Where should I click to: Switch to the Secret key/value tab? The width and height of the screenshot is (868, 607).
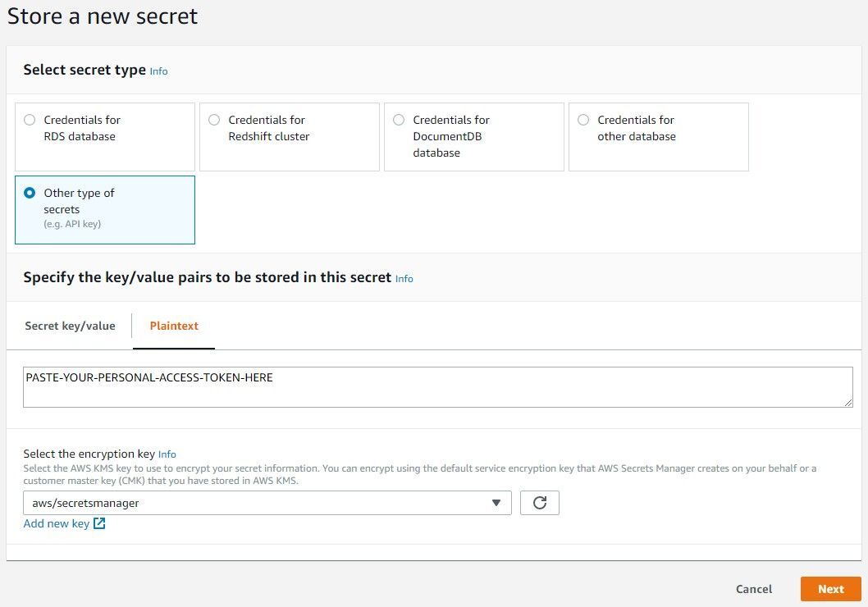(x=70, y=326)
